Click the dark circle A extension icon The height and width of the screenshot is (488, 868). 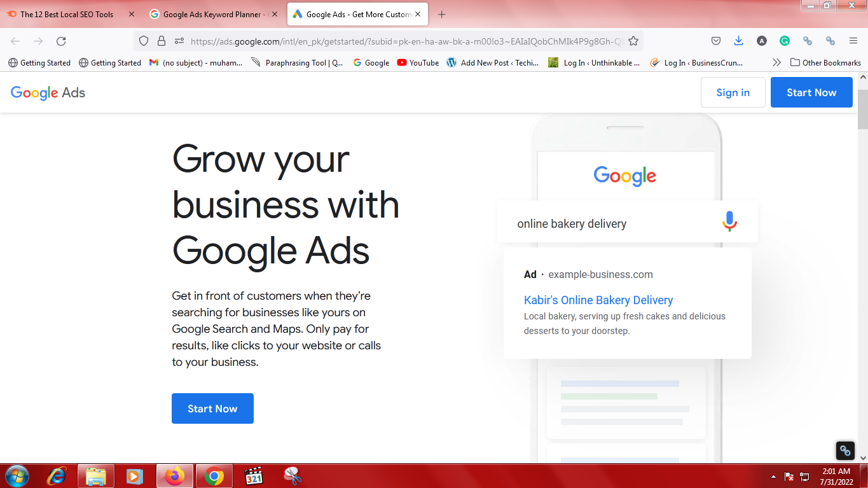pyautogui.click(x=762, y=41)
